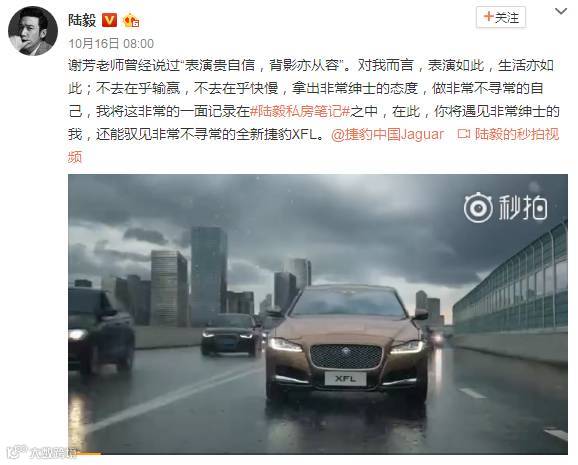
Task: Click the 陆毅 username link
Action: (82, 20)
